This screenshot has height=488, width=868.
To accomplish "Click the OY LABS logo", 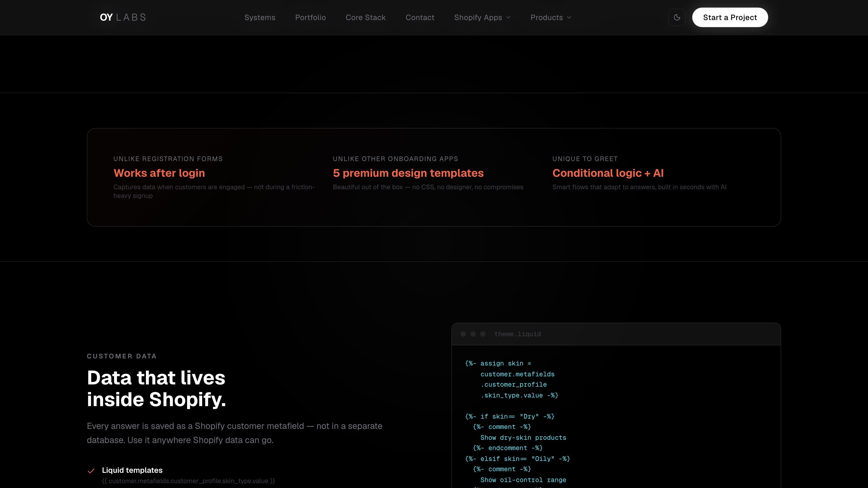I will 123,17.
